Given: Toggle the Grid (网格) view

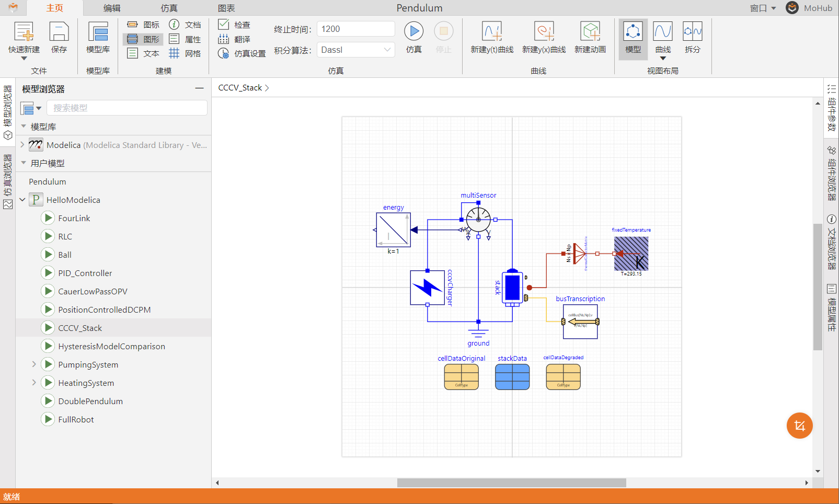Looking at the screenshot, I should pyautogui.click(x=185, y=53).
